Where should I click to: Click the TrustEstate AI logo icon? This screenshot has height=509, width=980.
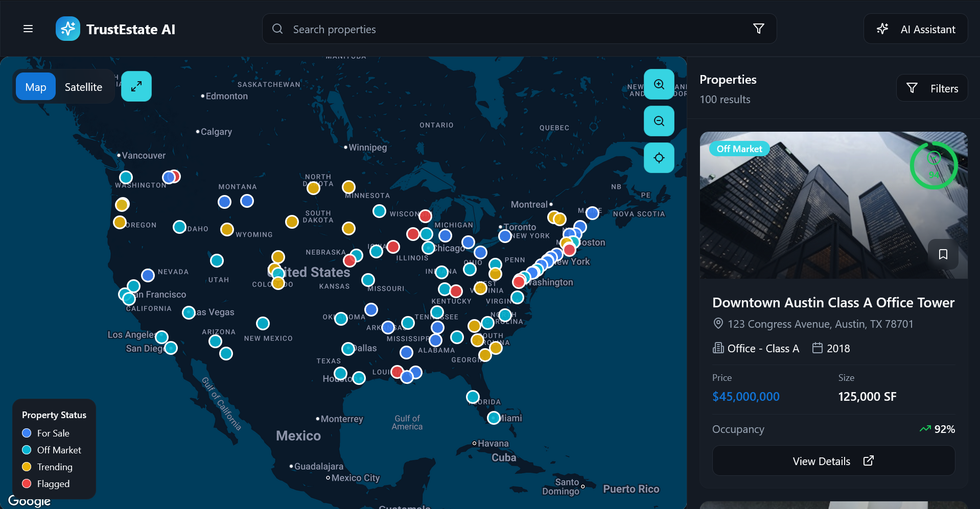tap(68, 29)
